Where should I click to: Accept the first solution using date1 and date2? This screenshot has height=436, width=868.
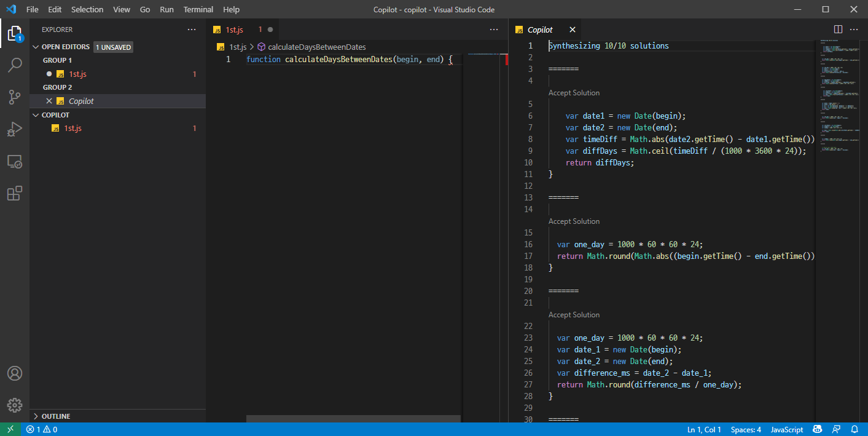pyautogui.click(x=574, y=93)
